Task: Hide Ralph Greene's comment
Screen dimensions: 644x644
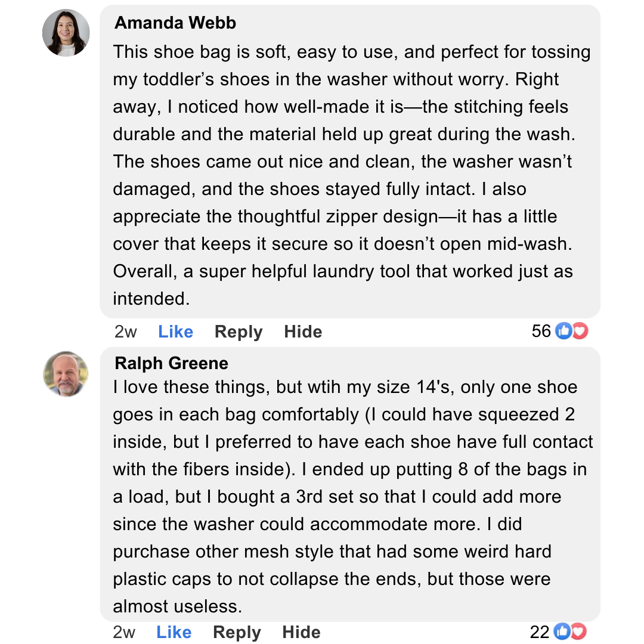Action: tap(301, 632)
